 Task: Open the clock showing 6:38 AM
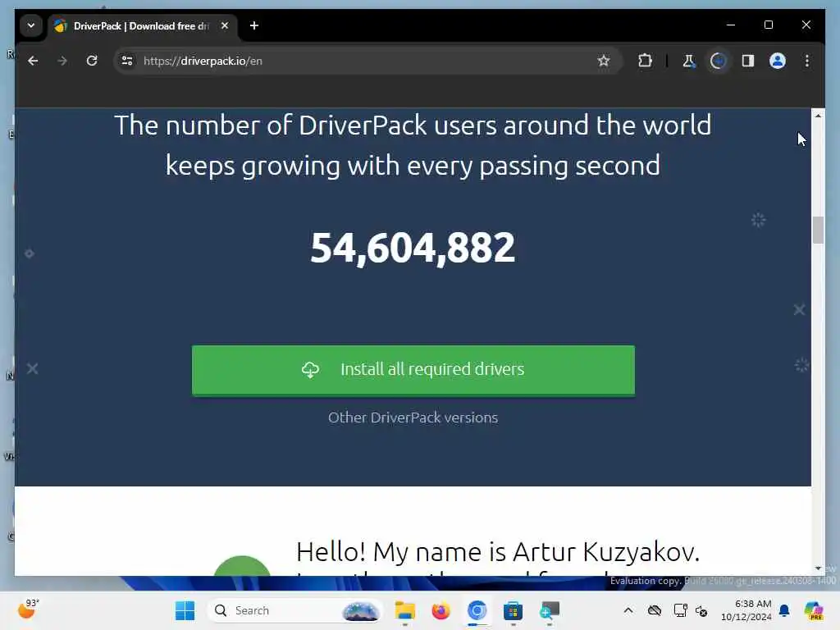746,610
